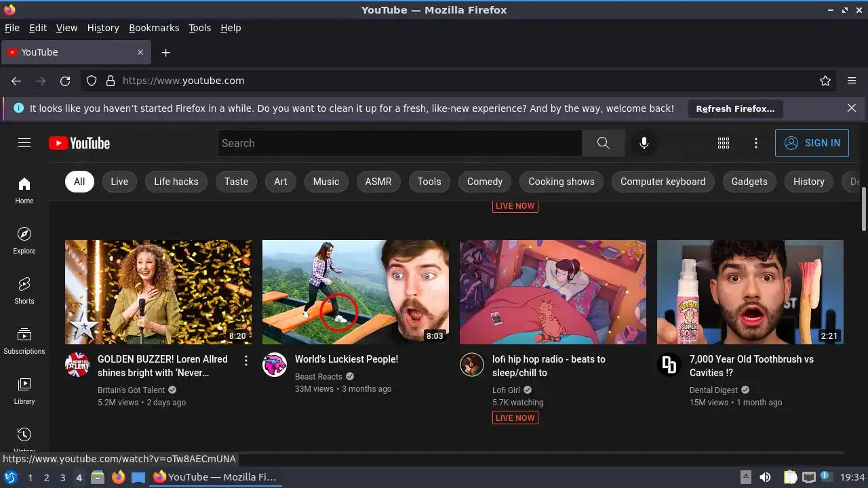This screenshot has width=868, height=488.
Task: Select the Gadgets filter chip
Action: tap(749, 182)
